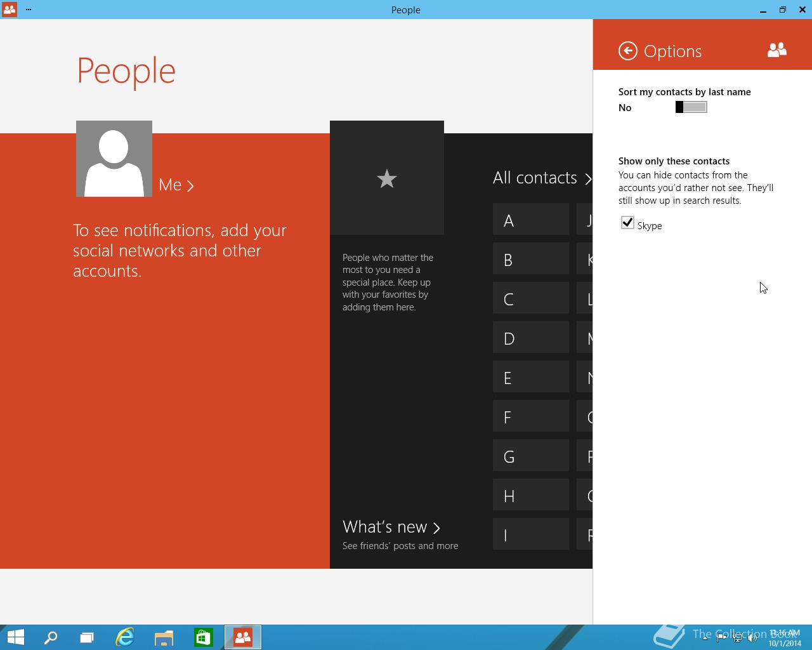Open the Me profile link
Image resolution: width=812 pixels, height=650 pixels.
pyautogui.click(x=176, y=185)
